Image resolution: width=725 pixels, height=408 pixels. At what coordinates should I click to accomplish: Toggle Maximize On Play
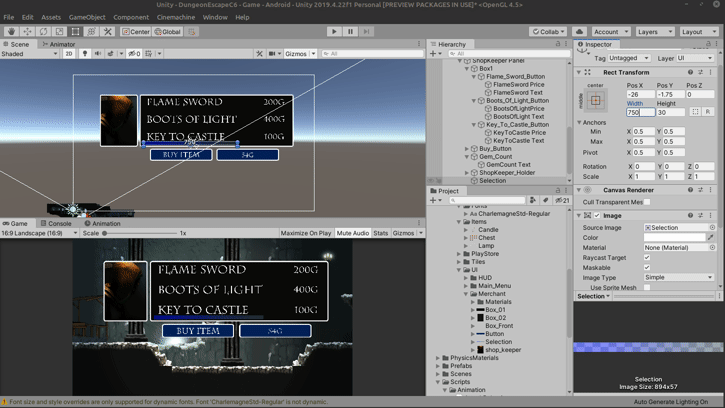tap(306, 233)
